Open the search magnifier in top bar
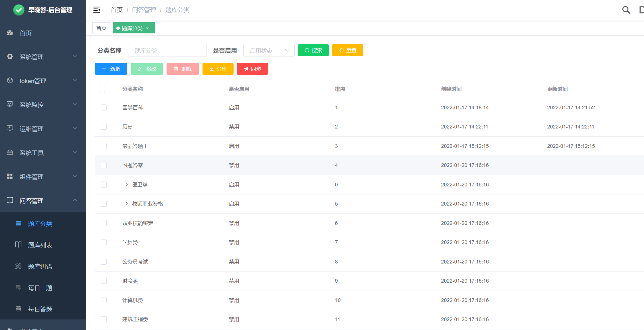The width and height of the screenshot is (644, 330). click(626, 10)
